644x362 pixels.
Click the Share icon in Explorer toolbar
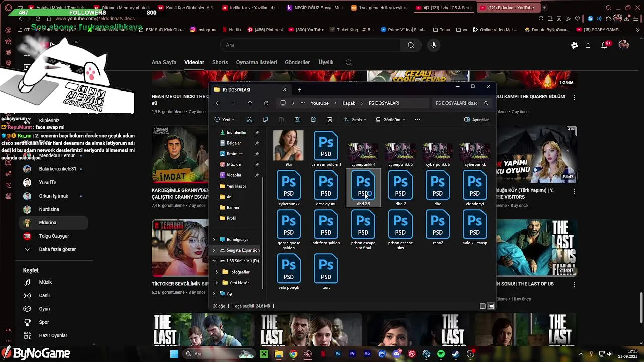313,120
